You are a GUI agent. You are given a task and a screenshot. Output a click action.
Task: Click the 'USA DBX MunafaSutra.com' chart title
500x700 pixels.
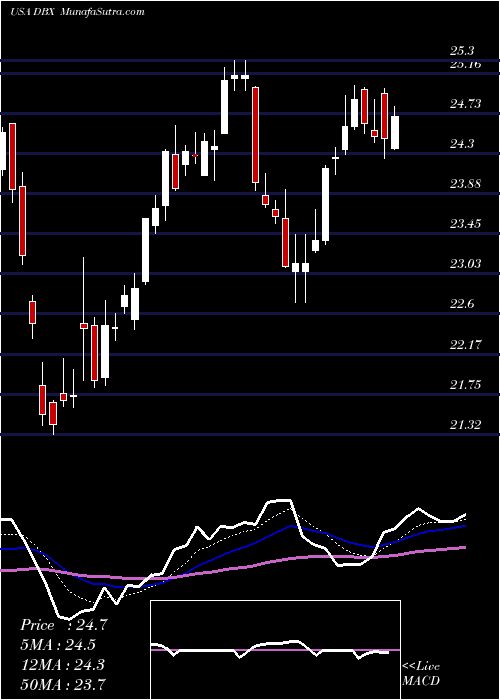pos(77,12)
